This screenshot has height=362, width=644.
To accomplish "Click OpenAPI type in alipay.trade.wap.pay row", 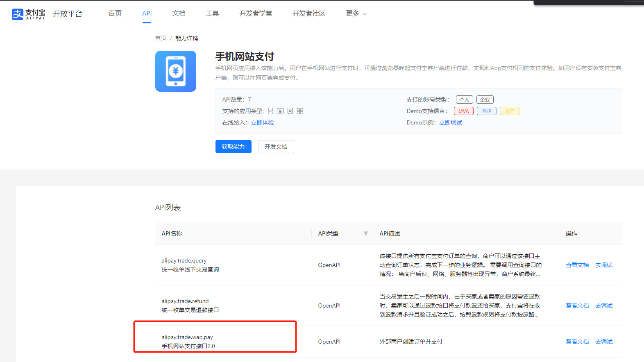I will point(329,342).
